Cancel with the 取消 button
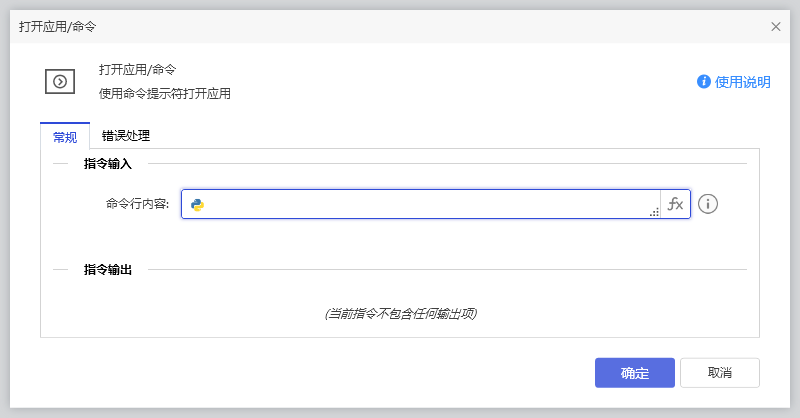Screen dimensions: 800x418 [x=719, y=373]
